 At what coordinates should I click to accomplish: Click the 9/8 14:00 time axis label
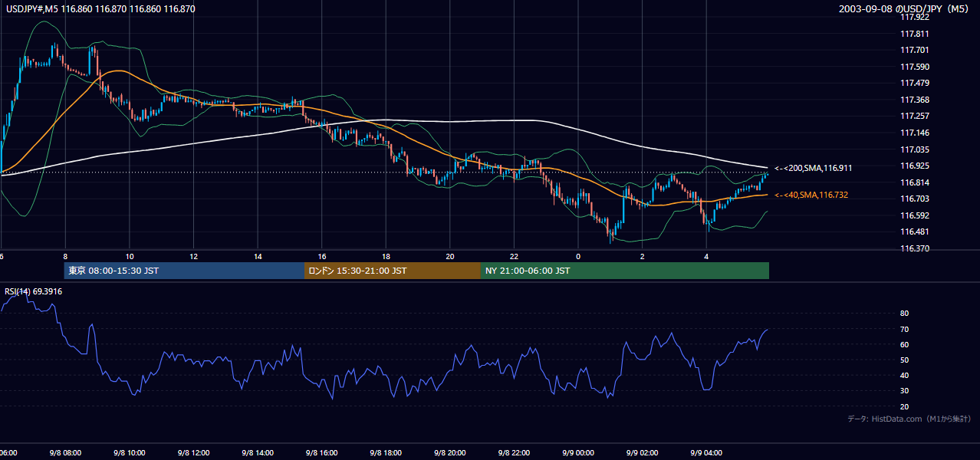(258, 453)
